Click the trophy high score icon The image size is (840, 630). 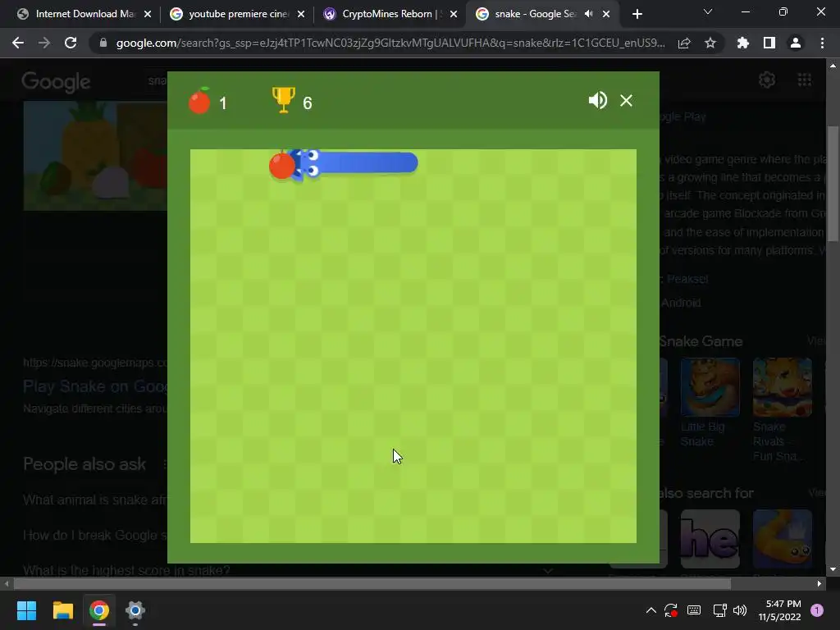pos(283,99)
